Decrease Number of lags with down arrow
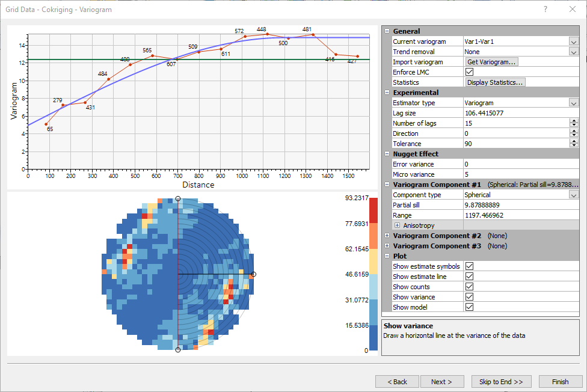Screen dimensions: 587x392 point(574,126)
